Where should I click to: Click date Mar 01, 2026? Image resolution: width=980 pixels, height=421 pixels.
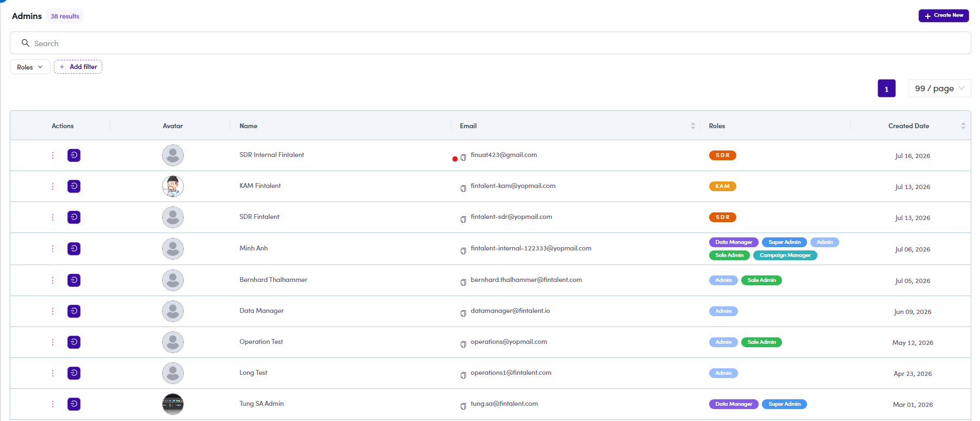[x=913, y=405]
